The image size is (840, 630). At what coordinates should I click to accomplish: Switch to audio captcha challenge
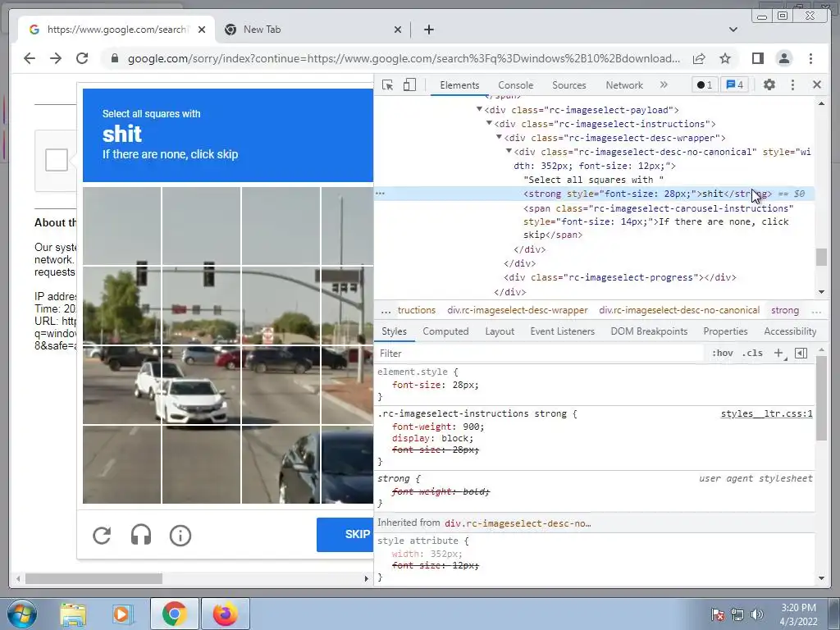[x=141, y=535]
